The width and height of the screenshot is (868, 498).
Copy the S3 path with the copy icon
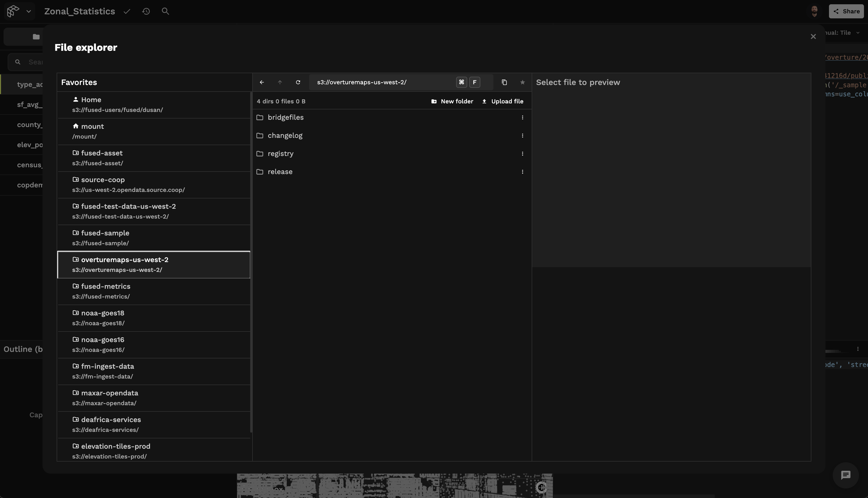504,82
